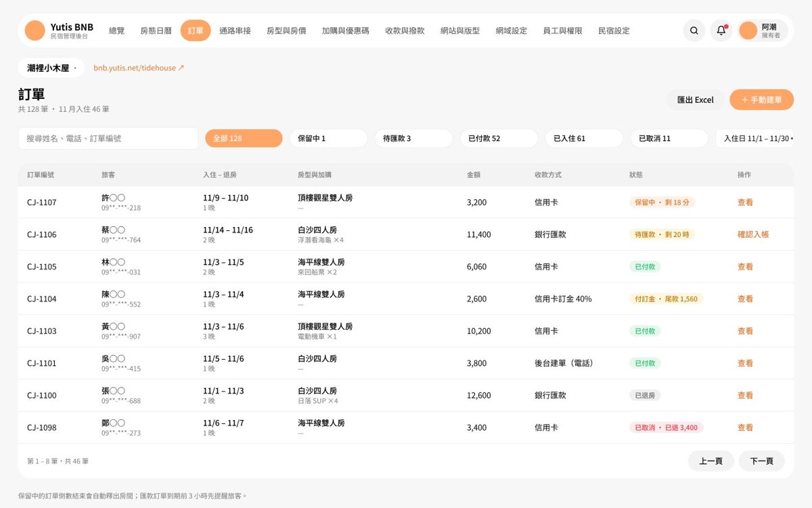812x508 pixels.
Task: Click 查看 for order CJ-1101
Action: (x=745, y=363)
